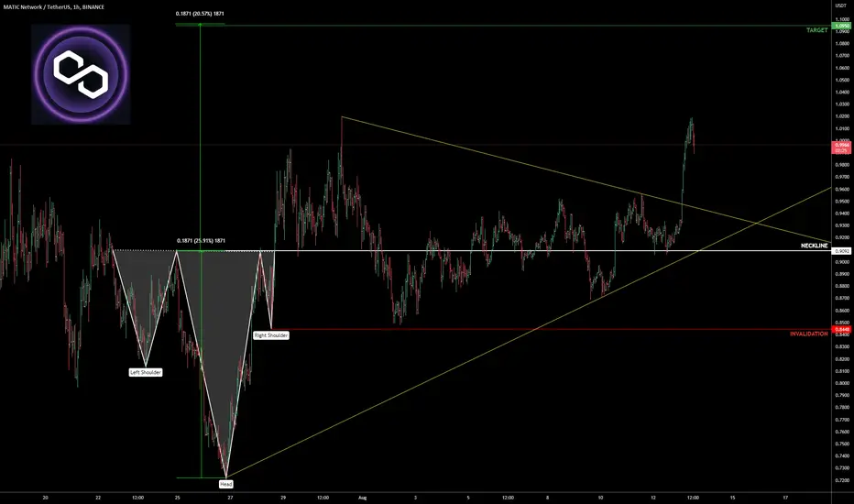Image resolution: width=854 pixels, height=504 pixels.
Task: Click the green TARGET label
Action: click(x=817, y=30)
